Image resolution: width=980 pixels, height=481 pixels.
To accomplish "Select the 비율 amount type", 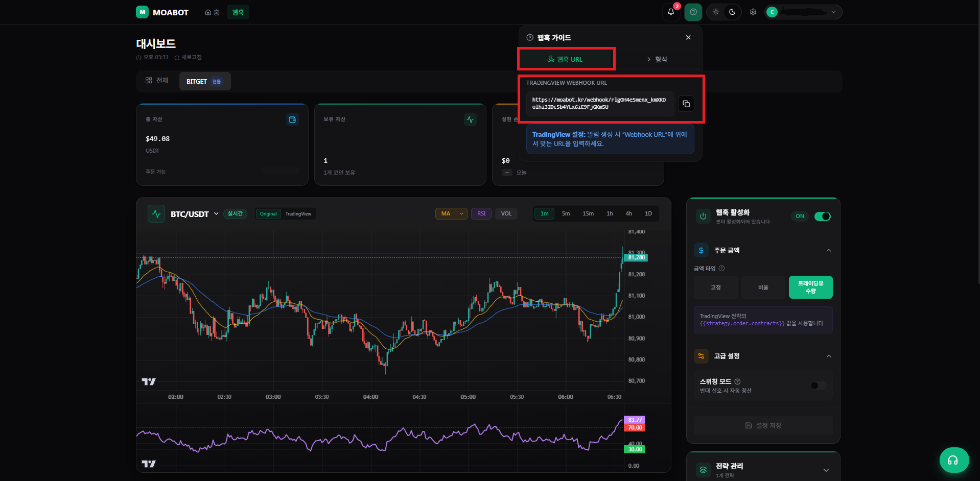I will point(763,287).
